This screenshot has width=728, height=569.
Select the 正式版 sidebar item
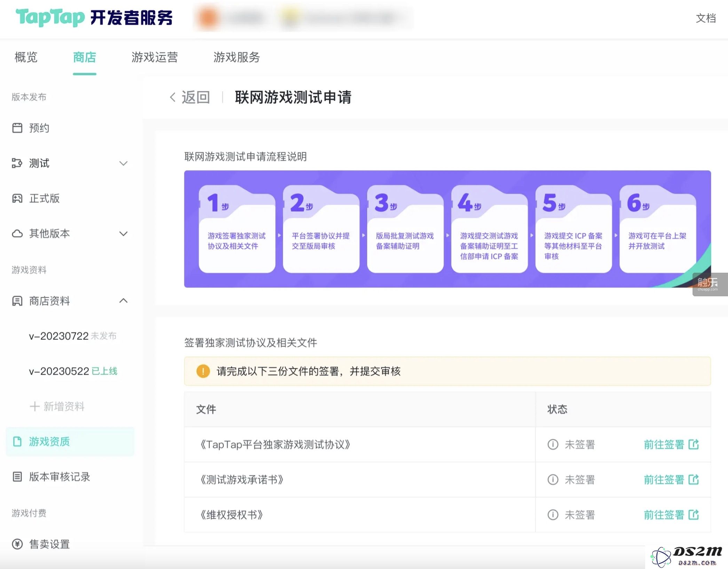(44, 198)
